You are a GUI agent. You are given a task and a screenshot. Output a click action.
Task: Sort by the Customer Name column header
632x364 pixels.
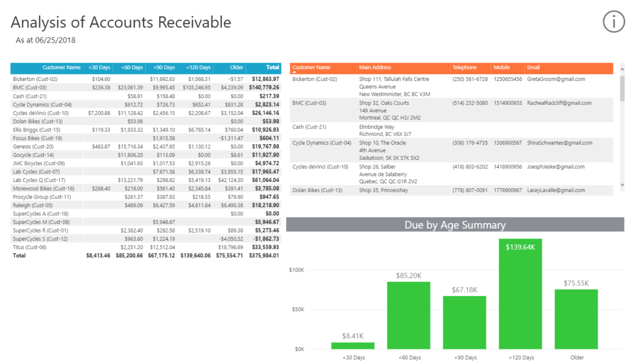(x=61, y=67)
